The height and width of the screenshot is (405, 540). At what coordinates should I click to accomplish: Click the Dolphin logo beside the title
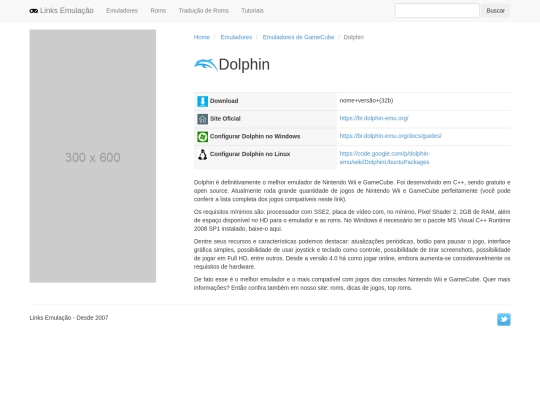tap(206, 65)
